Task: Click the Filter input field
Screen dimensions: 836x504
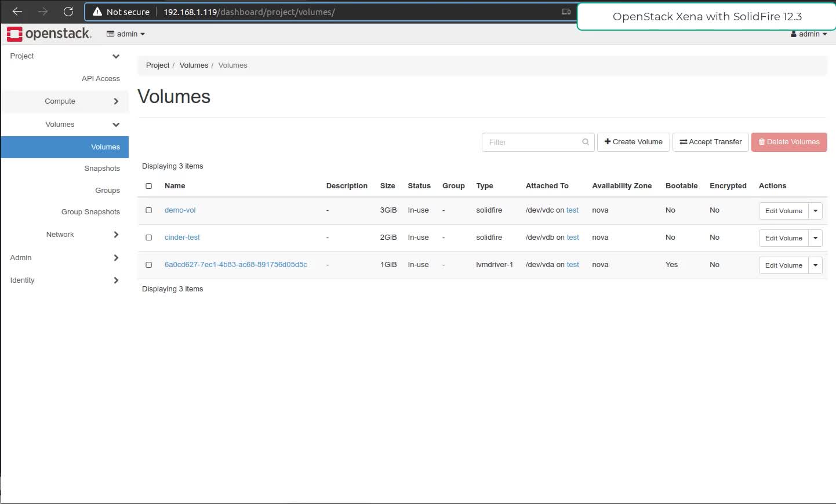Action: (x=537, y=142)
